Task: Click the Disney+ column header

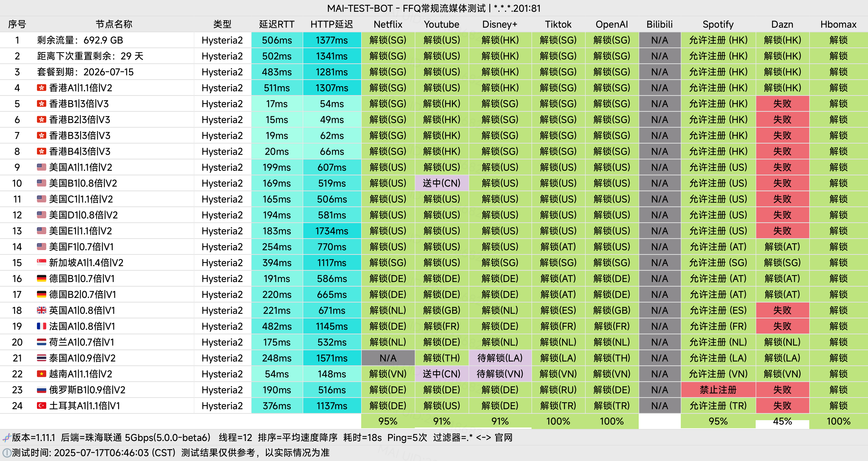Action: pos(500,24)
